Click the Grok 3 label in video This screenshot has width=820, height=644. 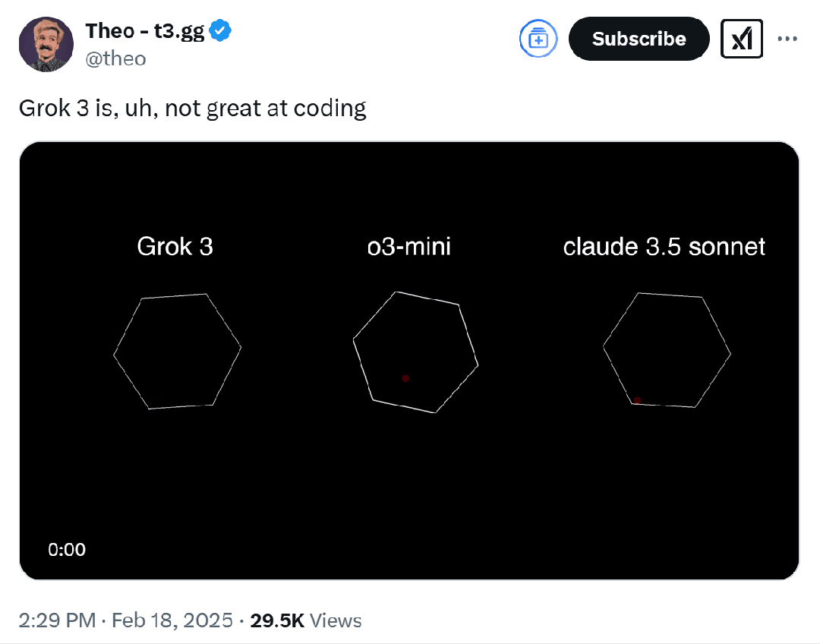click(x=175, y=246)
